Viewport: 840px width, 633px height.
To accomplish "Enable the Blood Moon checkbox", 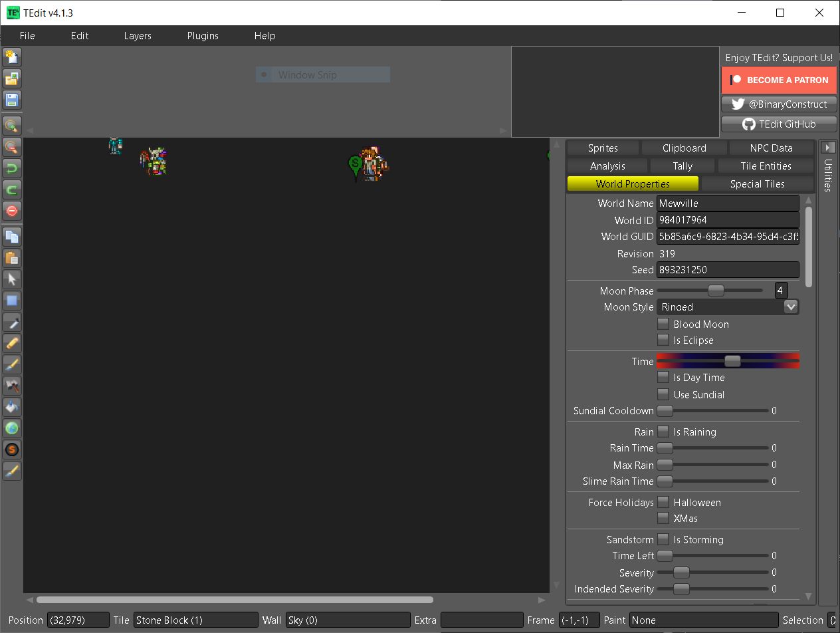I will [x=663, y=324].
